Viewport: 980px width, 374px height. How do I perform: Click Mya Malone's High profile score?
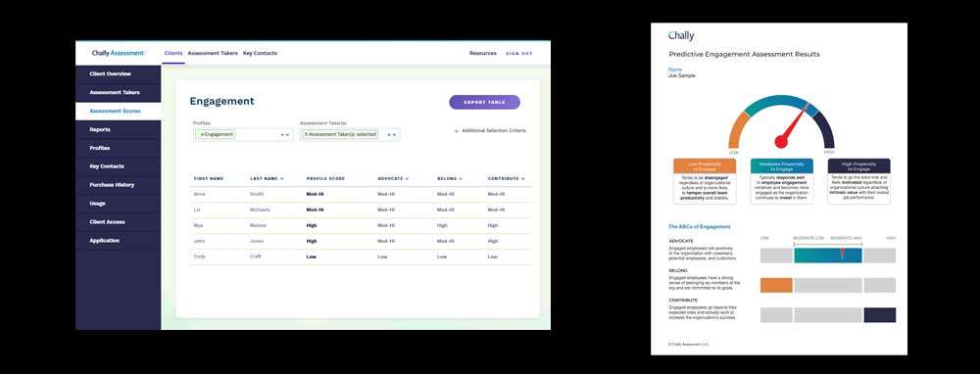tap(312, 225)
